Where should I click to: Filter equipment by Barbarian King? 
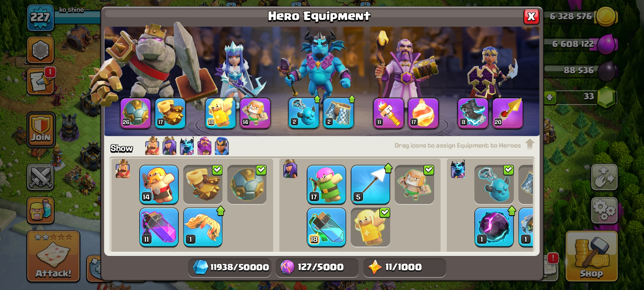152,146
